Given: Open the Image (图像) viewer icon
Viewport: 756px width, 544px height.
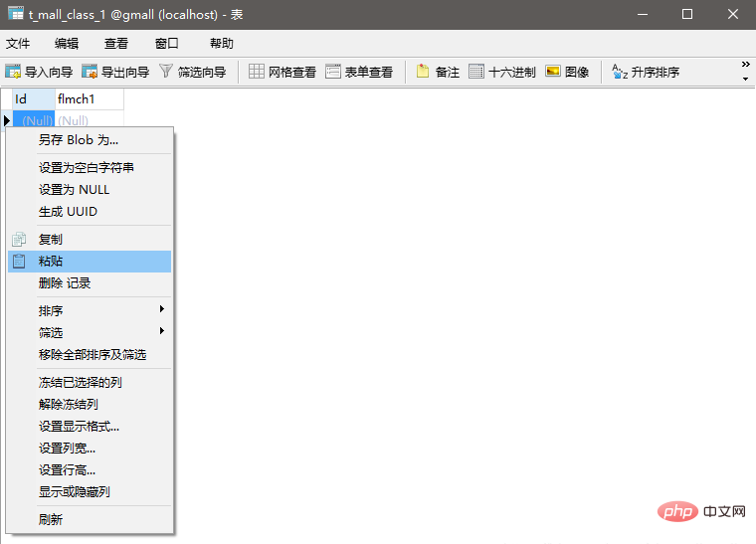Looking at the screenshot, I should point(552,72).
